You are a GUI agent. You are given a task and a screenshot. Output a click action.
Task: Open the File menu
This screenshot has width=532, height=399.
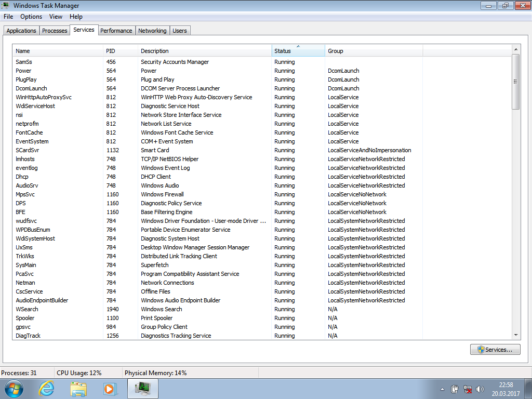pos(8,17)
